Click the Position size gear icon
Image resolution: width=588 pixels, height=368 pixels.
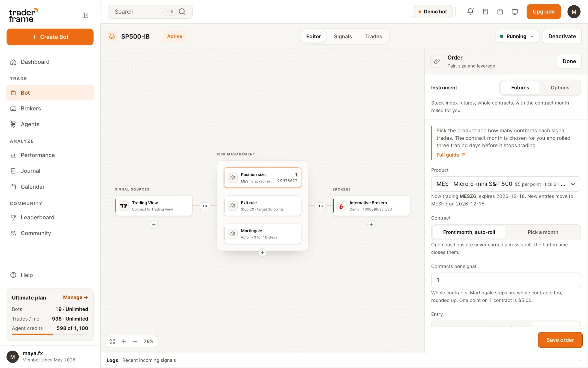233,178
